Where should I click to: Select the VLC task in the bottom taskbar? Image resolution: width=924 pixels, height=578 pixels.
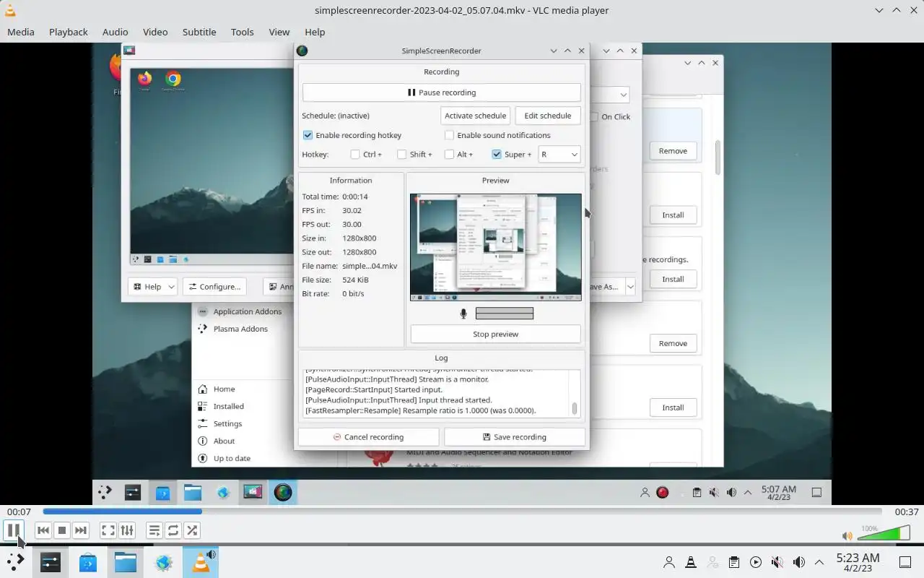coord(201,561)
